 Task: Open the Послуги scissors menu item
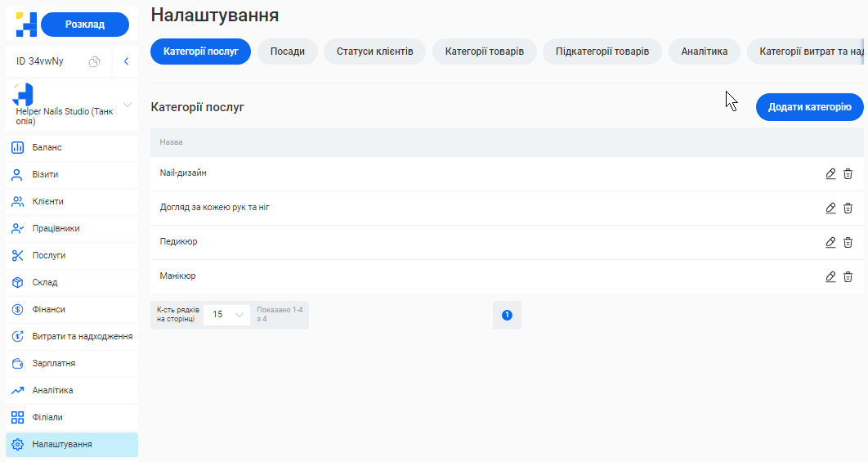coord(48,255)
